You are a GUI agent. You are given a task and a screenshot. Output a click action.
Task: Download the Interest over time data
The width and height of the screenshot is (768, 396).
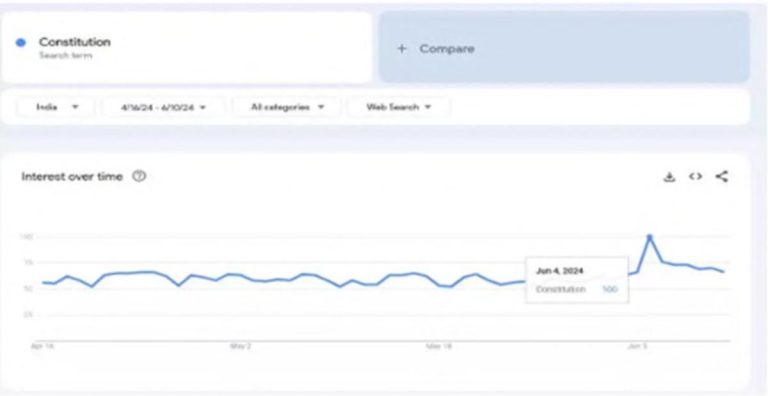coord(669,177)
